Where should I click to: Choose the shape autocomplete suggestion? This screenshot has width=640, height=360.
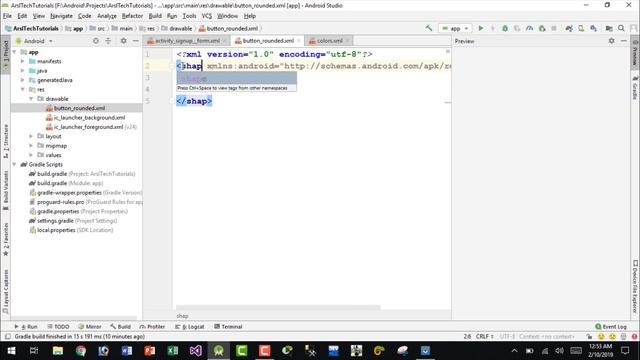236,78
